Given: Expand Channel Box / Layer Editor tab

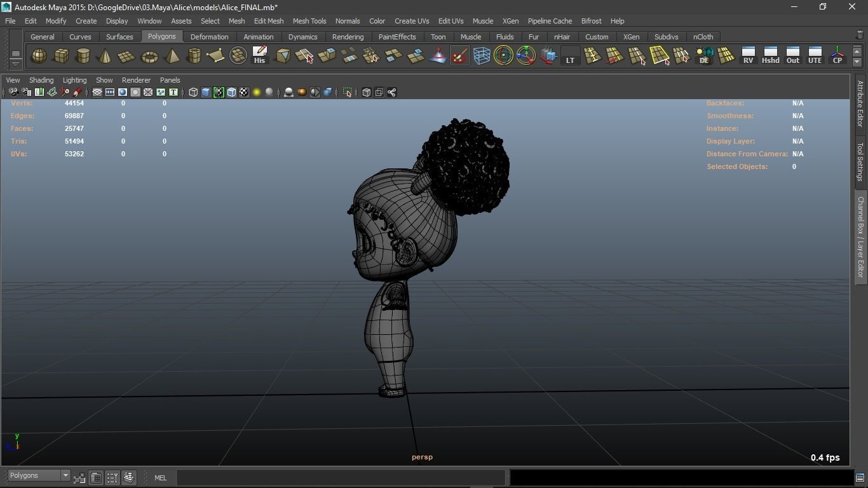Looking at the screenshot, I should 860,236.
